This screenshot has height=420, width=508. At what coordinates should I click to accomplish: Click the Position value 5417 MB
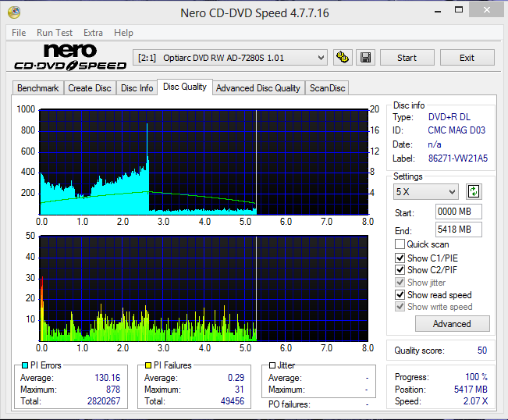(471, 390)
